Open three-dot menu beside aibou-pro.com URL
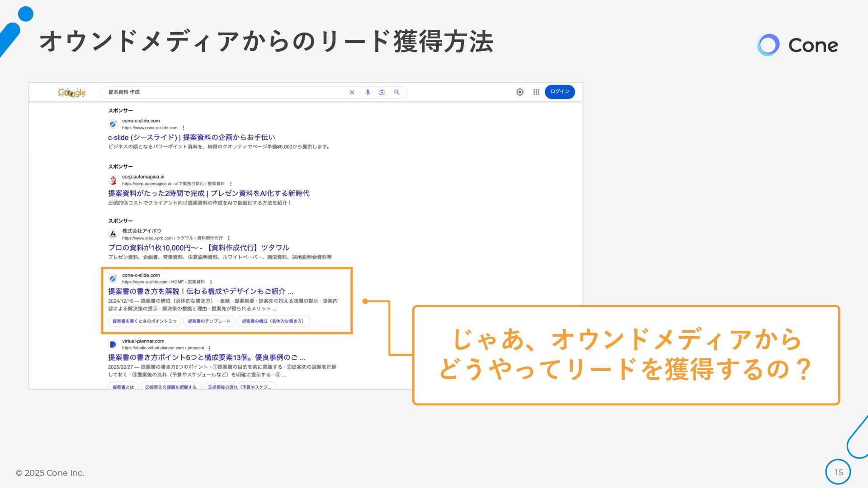 (x=229, y=238)
